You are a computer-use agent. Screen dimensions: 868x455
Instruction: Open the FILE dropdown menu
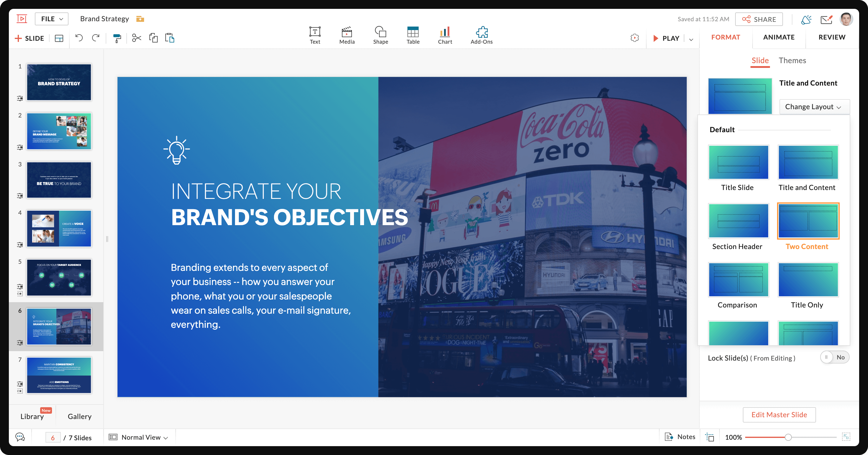(52, 19)
